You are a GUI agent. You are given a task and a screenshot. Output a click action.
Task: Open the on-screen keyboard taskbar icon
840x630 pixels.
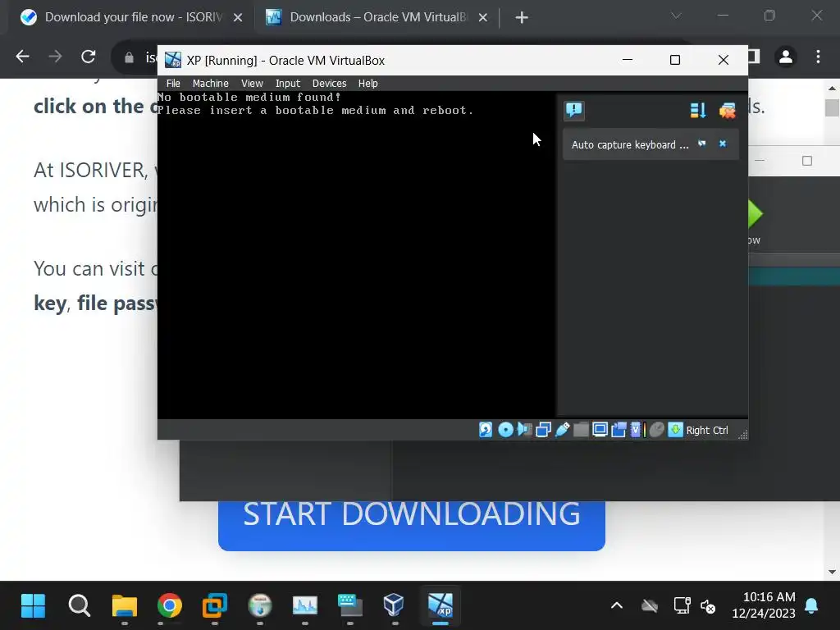[349, 605]
